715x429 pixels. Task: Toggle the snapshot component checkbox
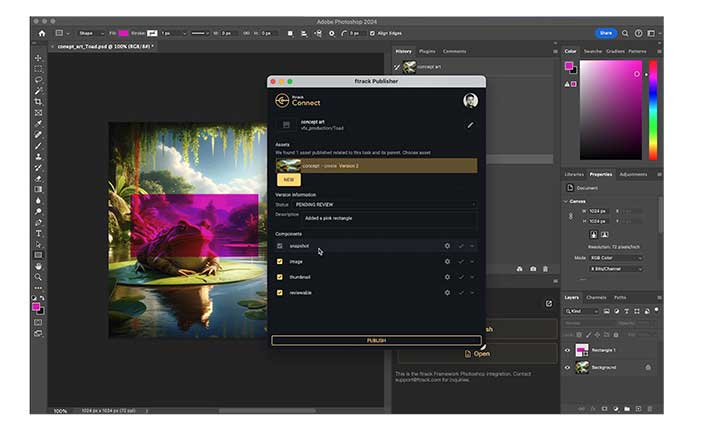click(x=280, y=246)
